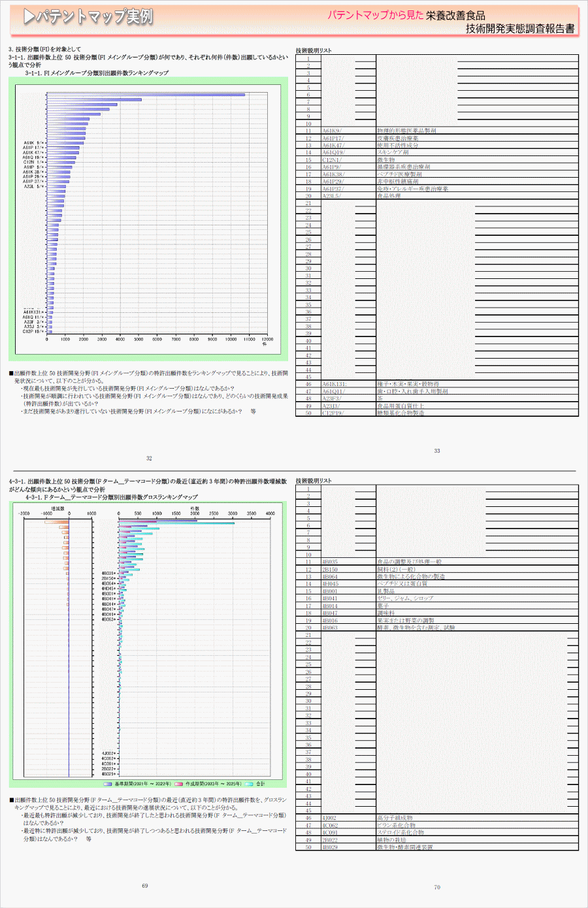Click the pink 作成期間 legend swatch
This screenshot has width=588, height=908.
click(x=178, y=784)
